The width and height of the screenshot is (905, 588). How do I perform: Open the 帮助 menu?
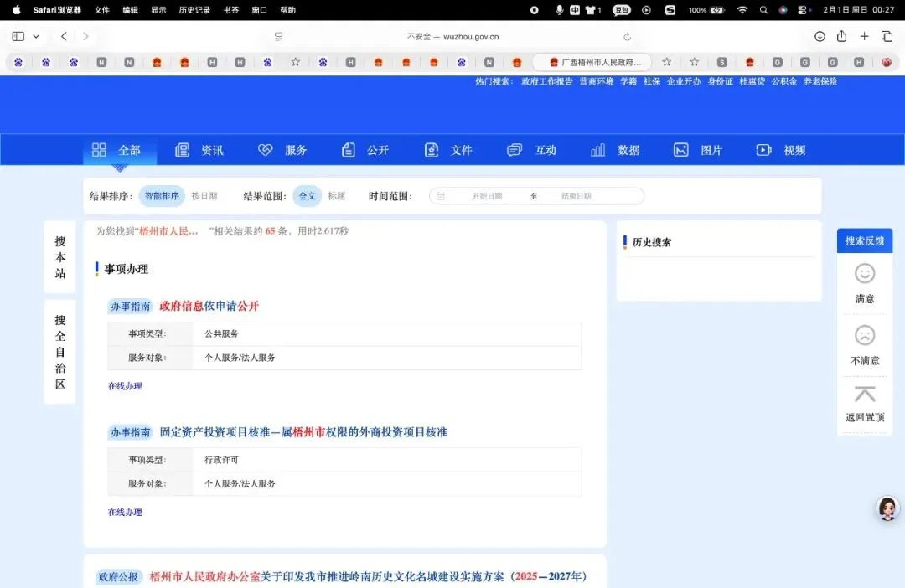[x=288, y=10]
